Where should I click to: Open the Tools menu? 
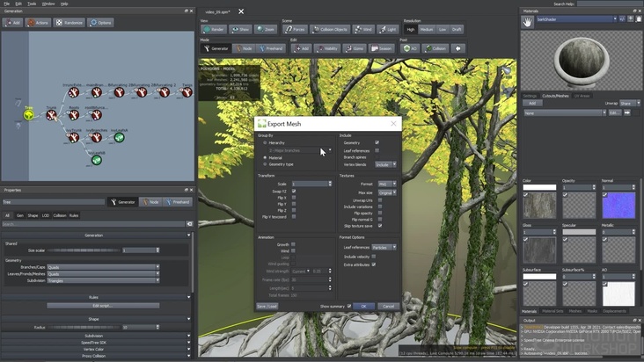pos(32,4)
